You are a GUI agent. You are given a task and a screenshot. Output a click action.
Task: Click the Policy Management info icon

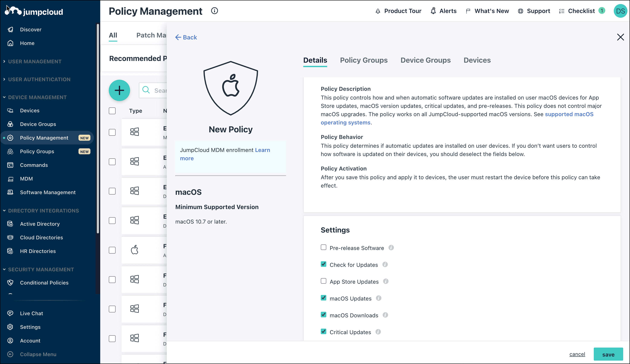[x=215, y=11]
